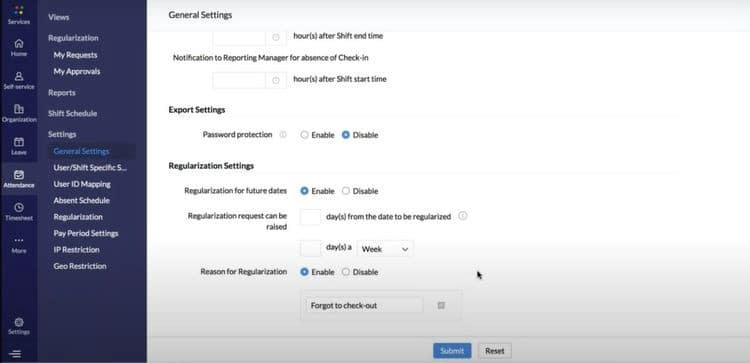Open User ID Mapping settings
Screen dimensions: 750x363
coord(82,184)
